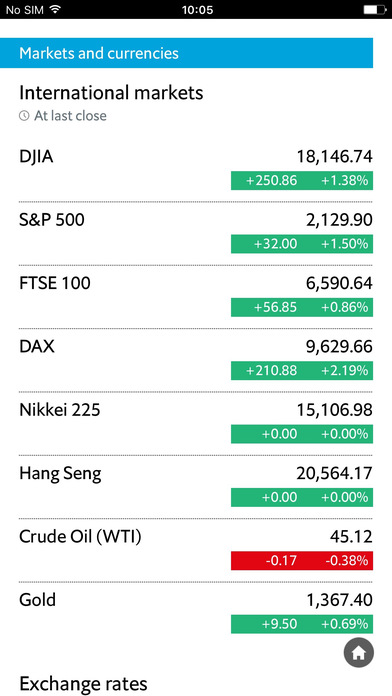
Task: Open the Markets and currencies header
Action: click(x=186, y=53)
